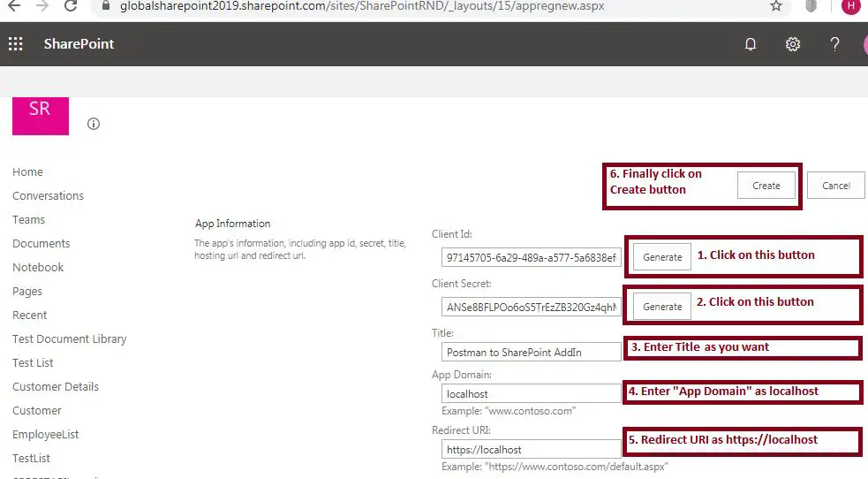Click the Client Id text field
The image size is (868, 479).
532,257
